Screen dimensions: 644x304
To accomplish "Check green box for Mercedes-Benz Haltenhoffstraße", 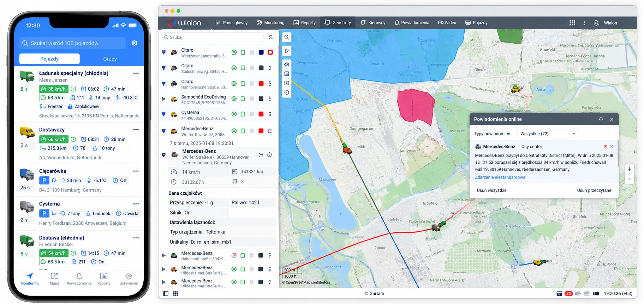I will pos(243,255).
